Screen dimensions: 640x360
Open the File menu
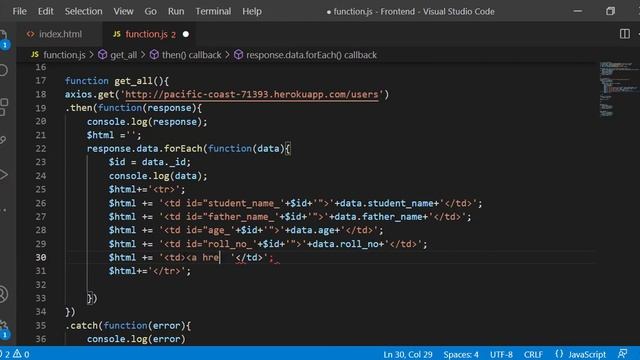click(19, 11)
